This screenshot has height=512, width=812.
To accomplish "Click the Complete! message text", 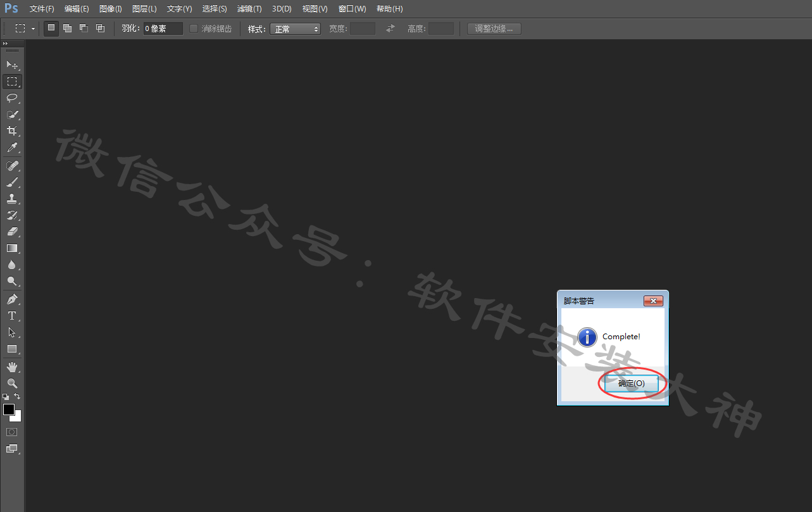I will pyautogui.click(x=621, y=337).
